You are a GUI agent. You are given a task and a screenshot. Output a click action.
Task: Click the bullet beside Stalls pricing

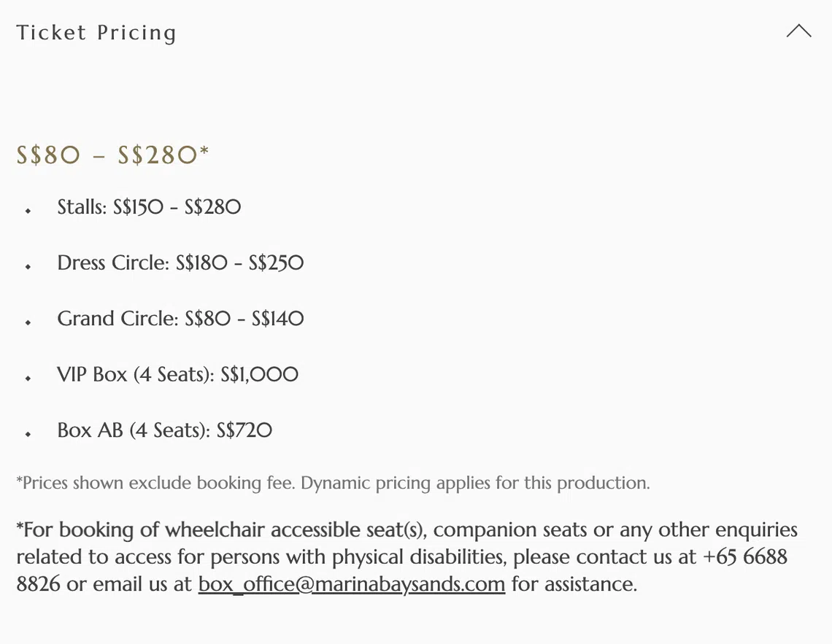28,211
